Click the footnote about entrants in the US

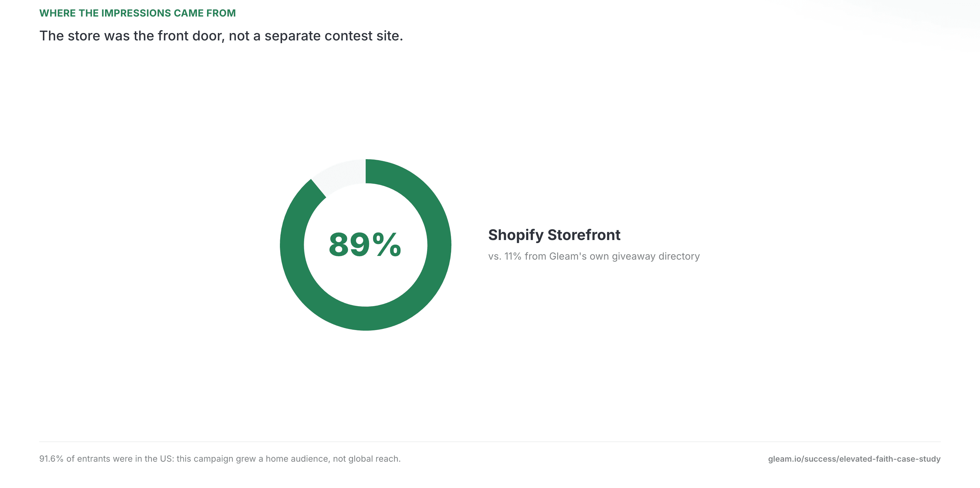[220, 459]
